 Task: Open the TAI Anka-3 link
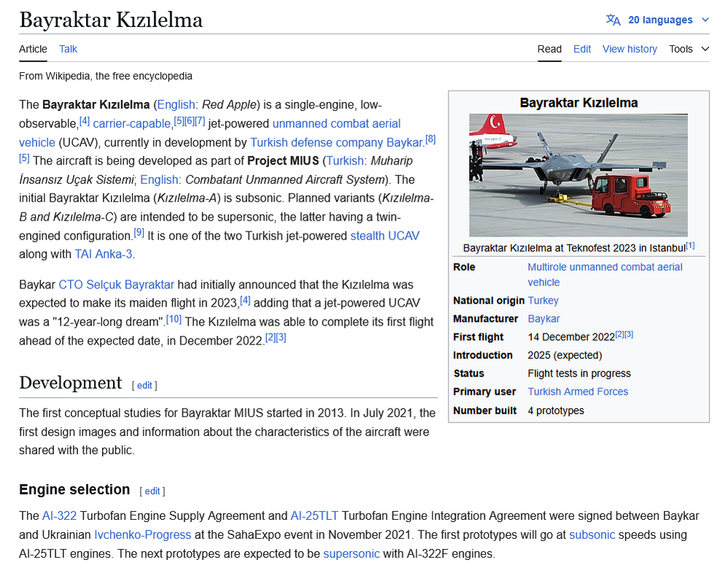[104, 254]
